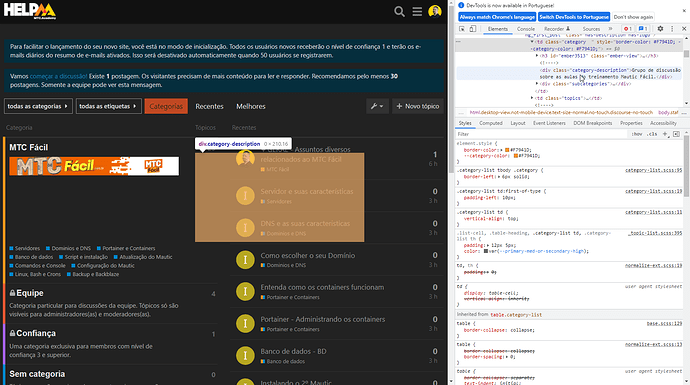Screen dimensions: 690x385
Task: Switch to the Computed pane tab
Action: coord(491,123)
